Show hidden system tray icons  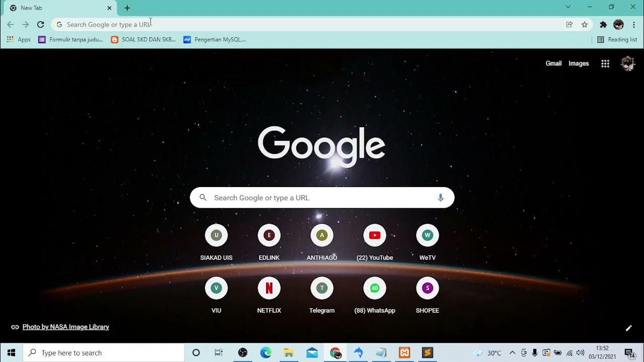tap(512, 352)
